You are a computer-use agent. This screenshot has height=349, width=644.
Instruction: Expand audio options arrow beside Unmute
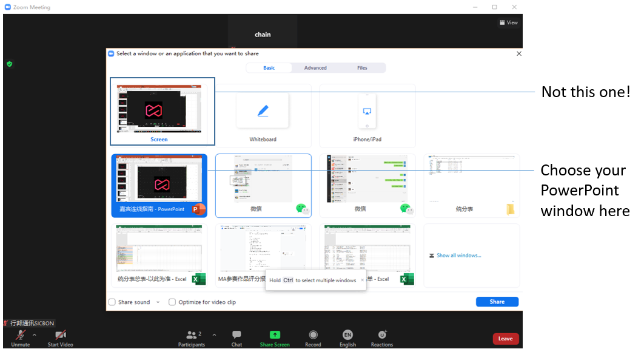tap(34, 334)
